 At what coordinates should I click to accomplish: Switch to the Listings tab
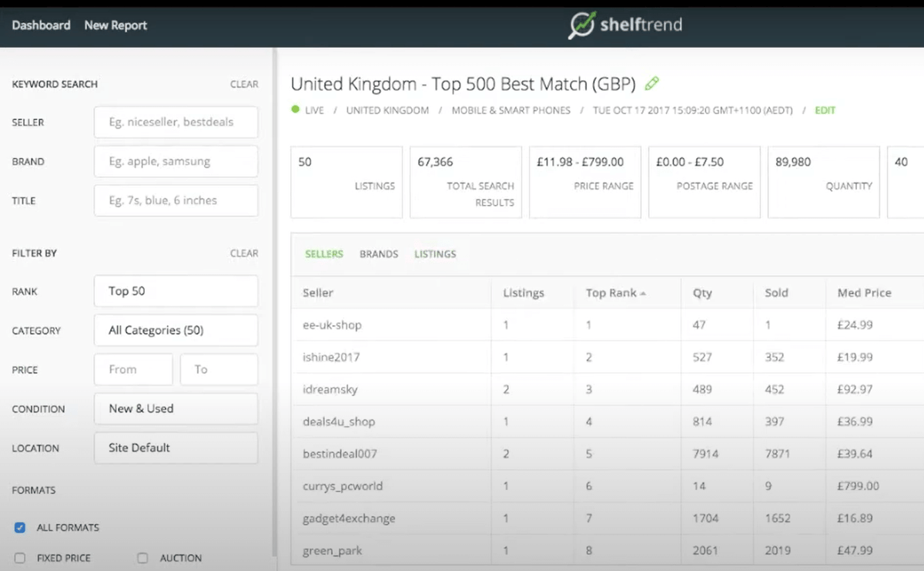point(435,254)
